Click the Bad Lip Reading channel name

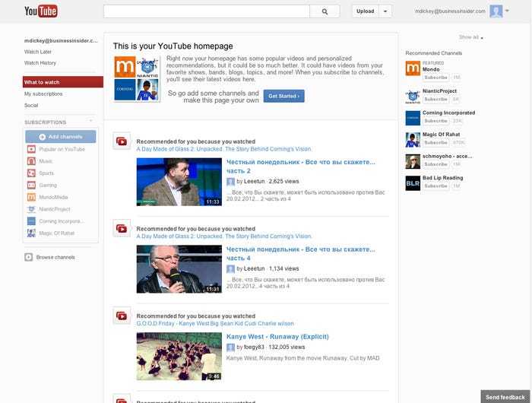(x=443, y=178)
